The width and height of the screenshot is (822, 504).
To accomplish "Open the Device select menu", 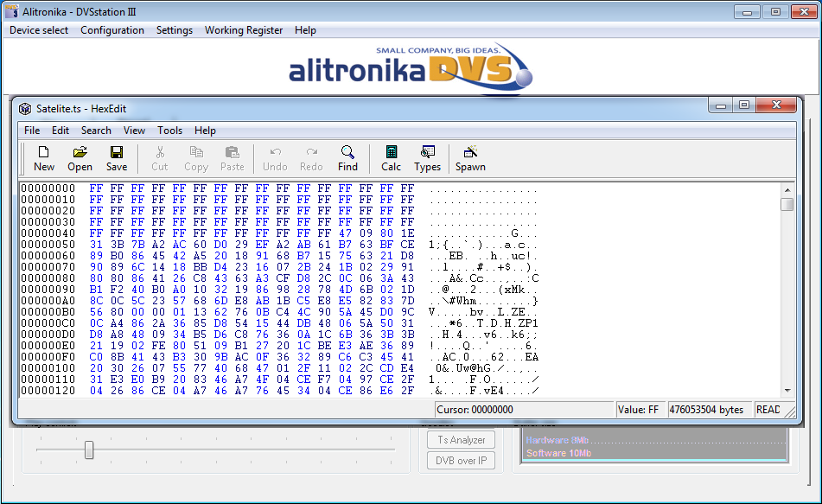I will pyautogui.click(x=39, y=30).
